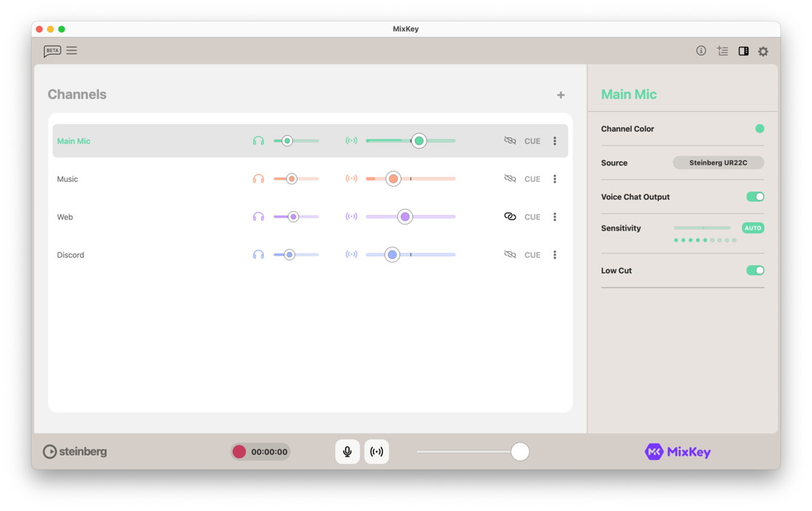This screenshot has width=812, height=511.
Task: Click the info icon in top toolbar
Action: tap(701, 51)
